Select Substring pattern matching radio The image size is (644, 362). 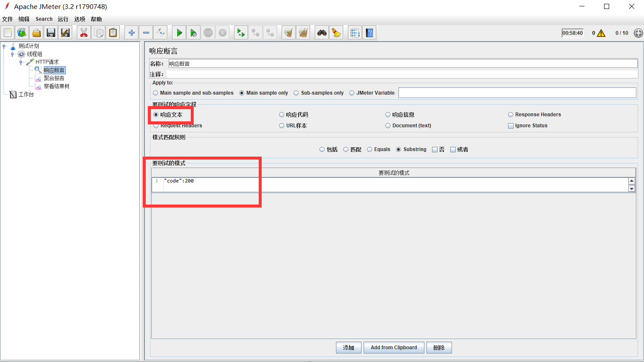click(x=398, y=149)
